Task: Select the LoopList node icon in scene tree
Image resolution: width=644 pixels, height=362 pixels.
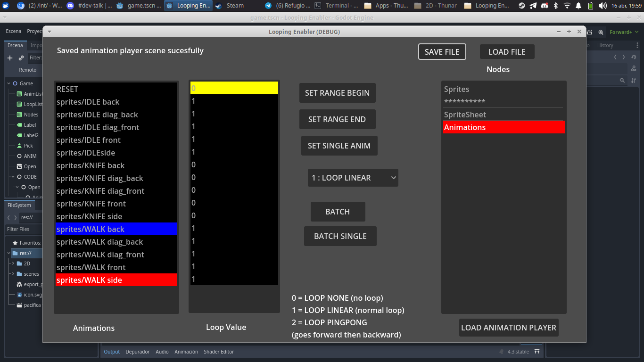Action: point(19,104)
